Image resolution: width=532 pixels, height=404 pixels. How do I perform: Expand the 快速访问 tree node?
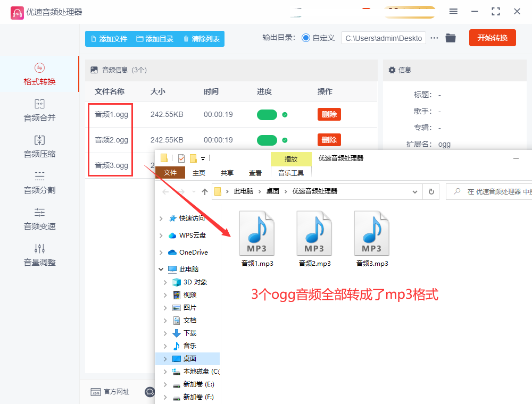click(161, 218)
